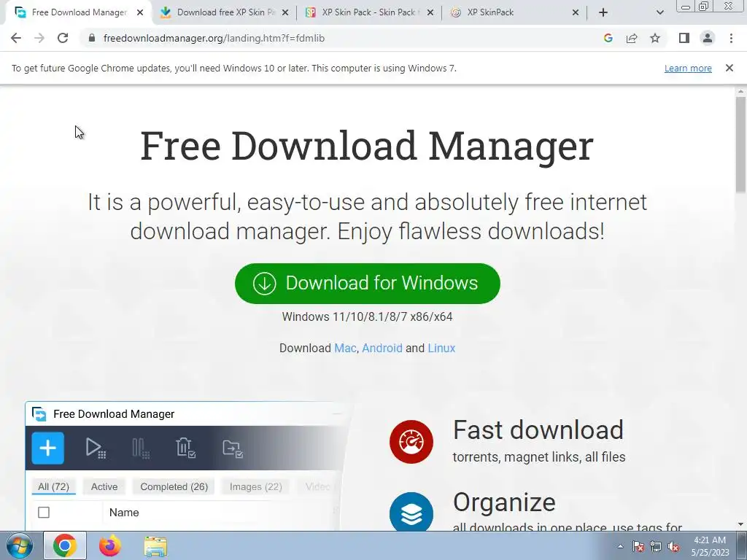Share this page icon
747x560 pixels.
pyautogui.click(x=632, y=38)
